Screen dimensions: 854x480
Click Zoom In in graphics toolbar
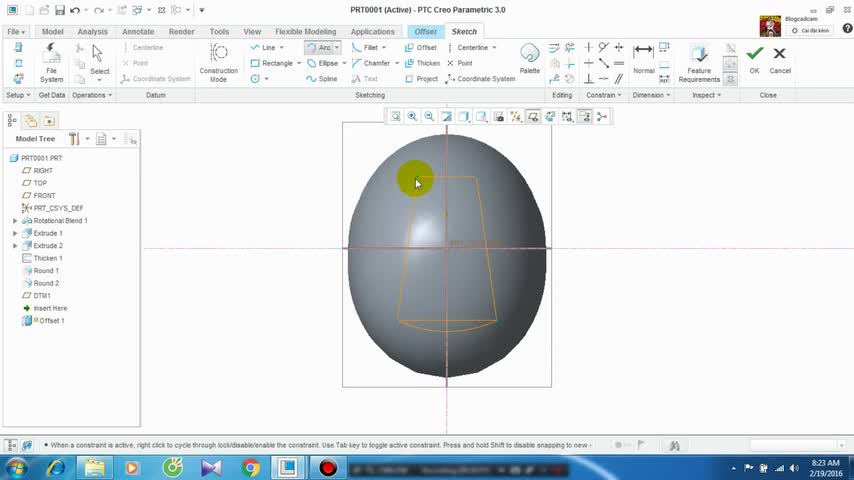tap(412, 117)
